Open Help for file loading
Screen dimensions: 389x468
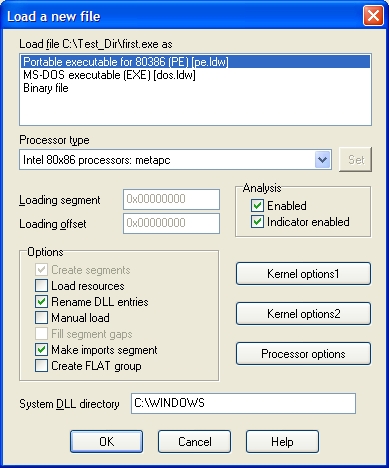(282, 442)
